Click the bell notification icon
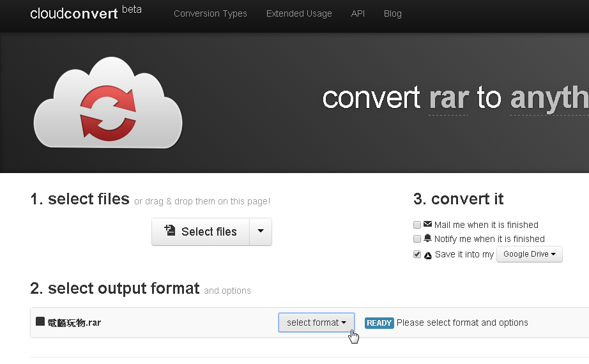The height and width of the screenshot is (364, 589). pos(427,238)
